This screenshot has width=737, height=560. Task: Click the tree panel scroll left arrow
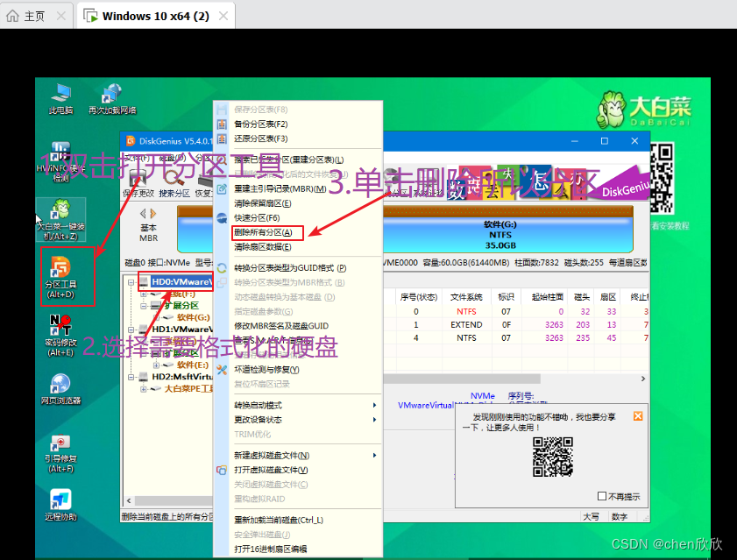point(129,500)
